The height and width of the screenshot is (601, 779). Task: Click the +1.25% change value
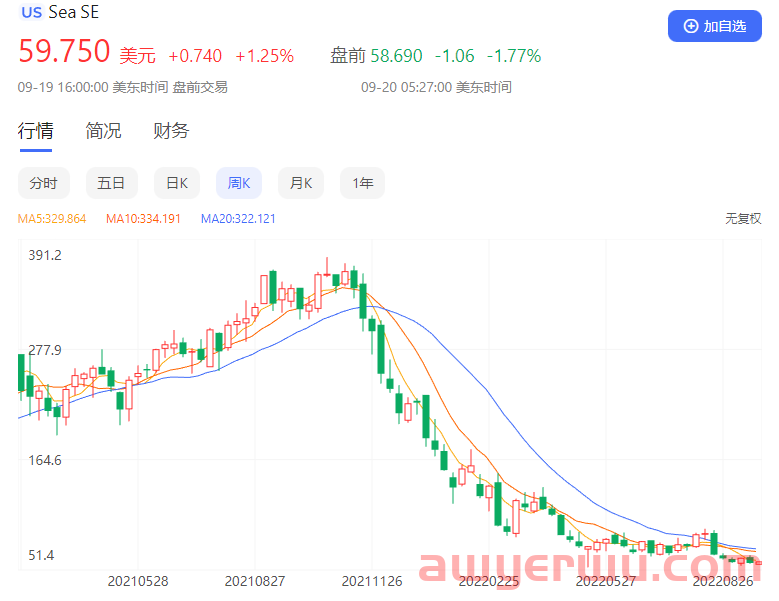(264, 56)
